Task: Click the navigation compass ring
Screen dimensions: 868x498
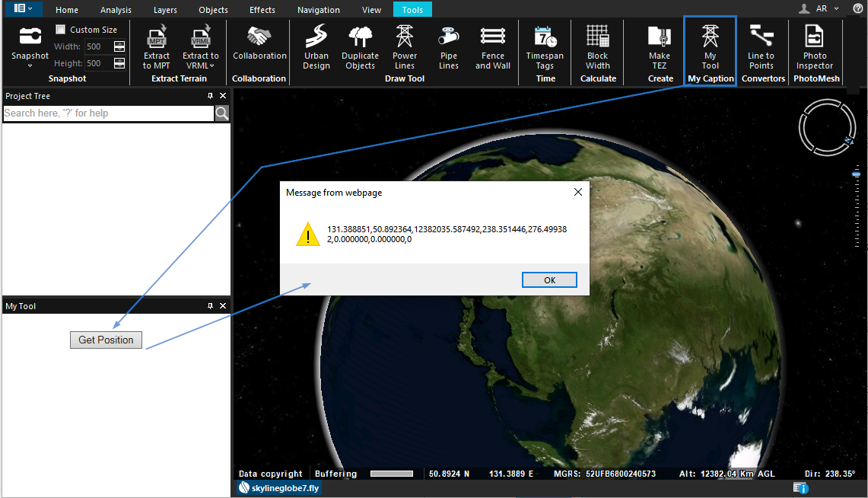Action: coord(827,127)
